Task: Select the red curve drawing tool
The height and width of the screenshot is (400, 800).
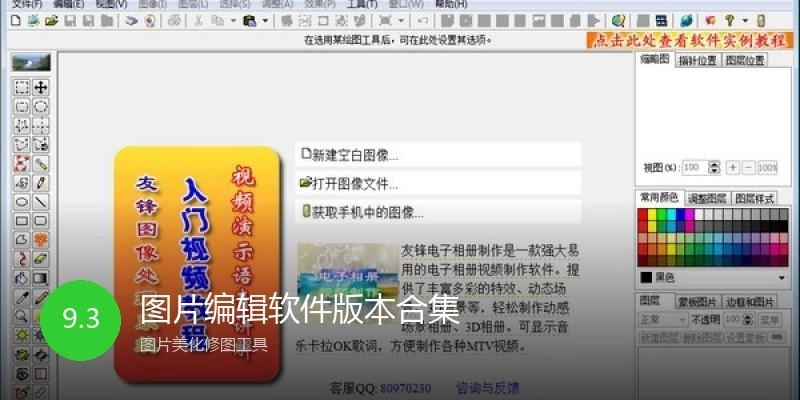Action: (22, 259)
